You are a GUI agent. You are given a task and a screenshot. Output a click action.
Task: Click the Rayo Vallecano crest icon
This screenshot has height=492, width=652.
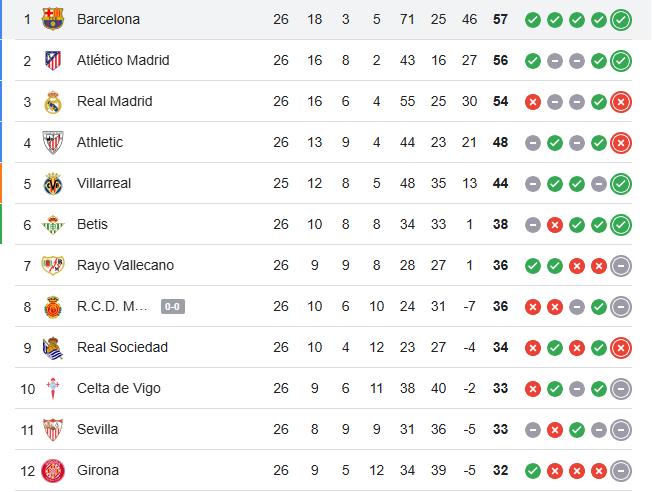53,266
